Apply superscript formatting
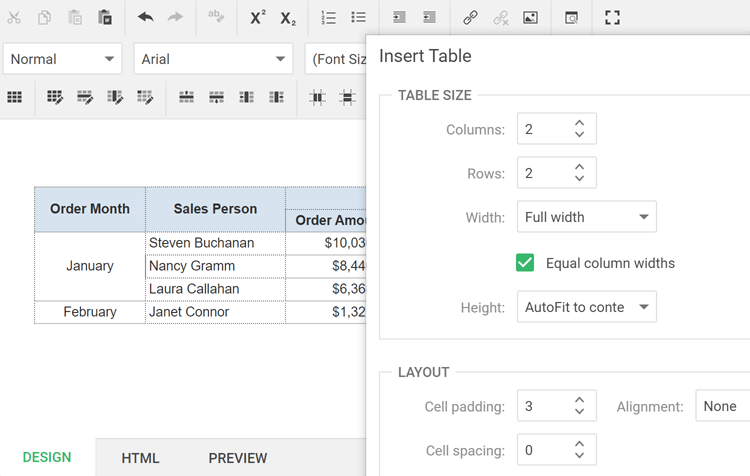750x476 pixels. (x=258, y=18)
